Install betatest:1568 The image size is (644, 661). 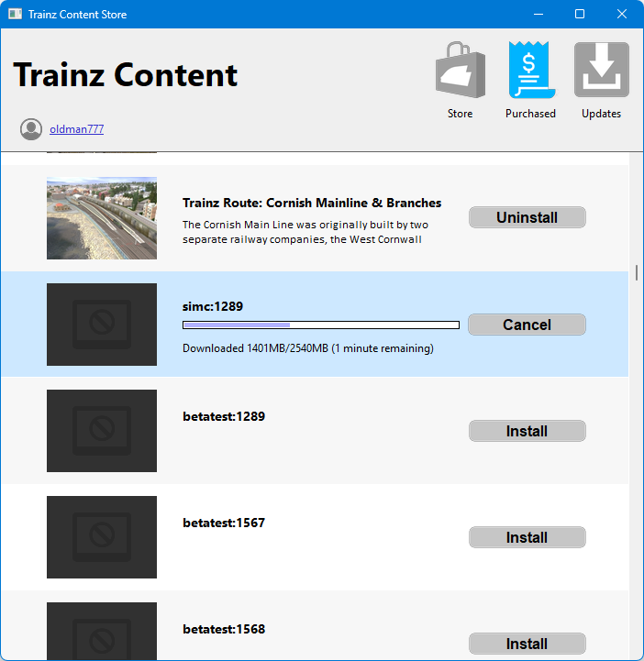527,644
